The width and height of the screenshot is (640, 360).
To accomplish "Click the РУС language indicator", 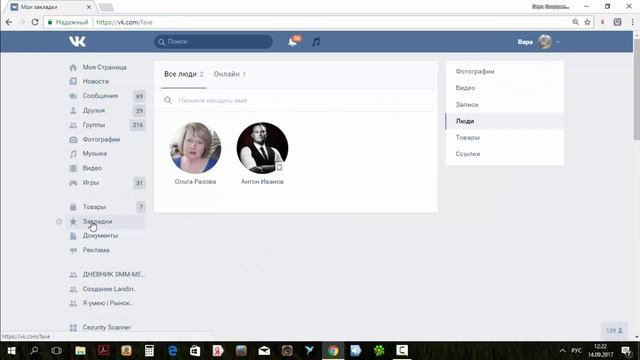I will click(x=576, y=351).
